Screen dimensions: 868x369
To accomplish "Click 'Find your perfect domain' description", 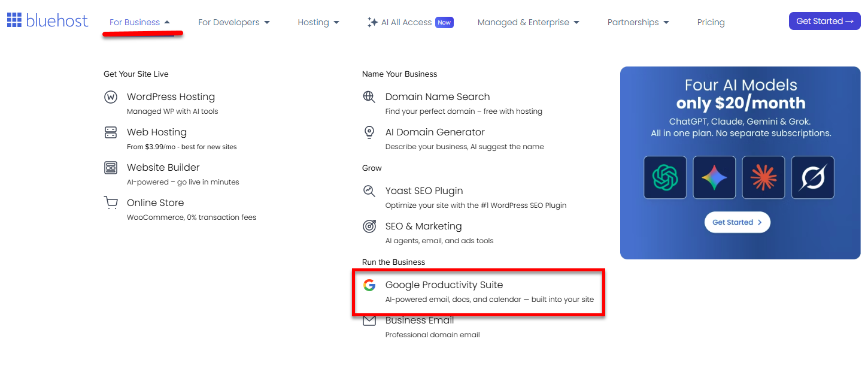I will pyautogui.click(x=464, y=111).
